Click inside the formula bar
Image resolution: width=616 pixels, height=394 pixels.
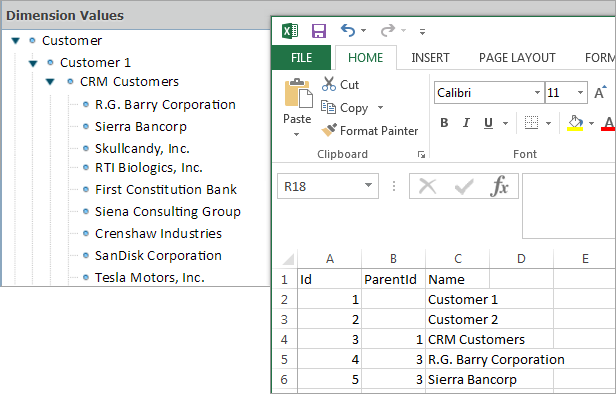pos(569,206)
